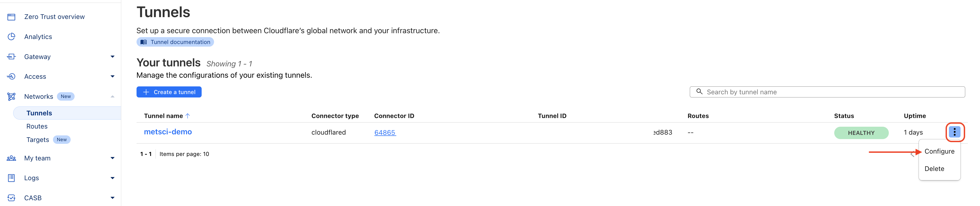Click the Create a tunnel button

[168, 92]
